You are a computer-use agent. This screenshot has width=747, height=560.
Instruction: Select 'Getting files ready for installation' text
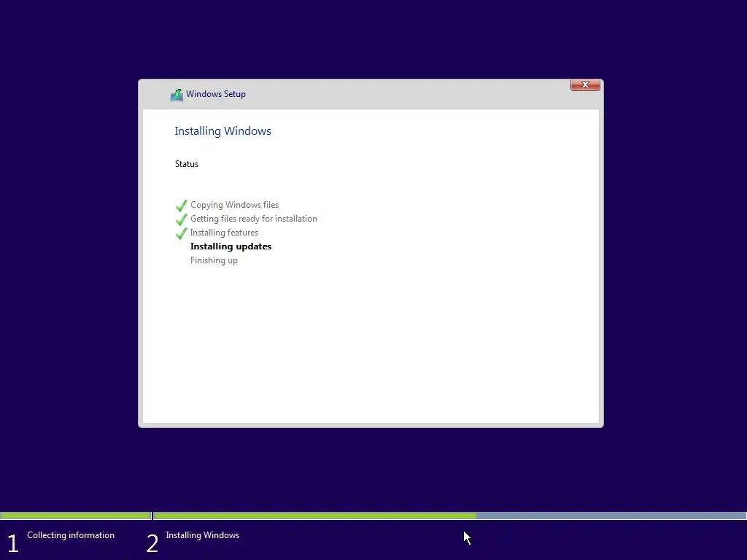click(x=253, y=219)
